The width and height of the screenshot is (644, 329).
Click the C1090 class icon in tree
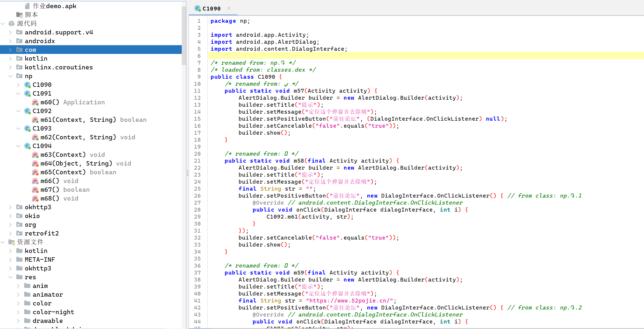click(x=27, y=85)
